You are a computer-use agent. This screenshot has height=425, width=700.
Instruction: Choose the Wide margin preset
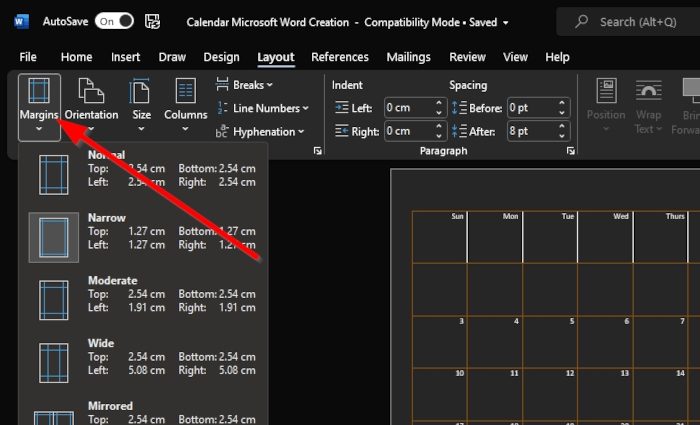click(x=143, y=362)
